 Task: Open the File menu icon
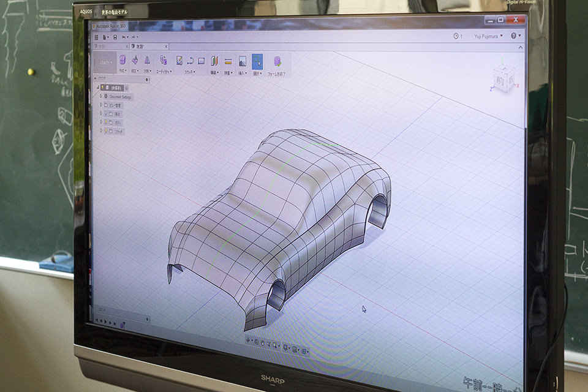[105, 37]
